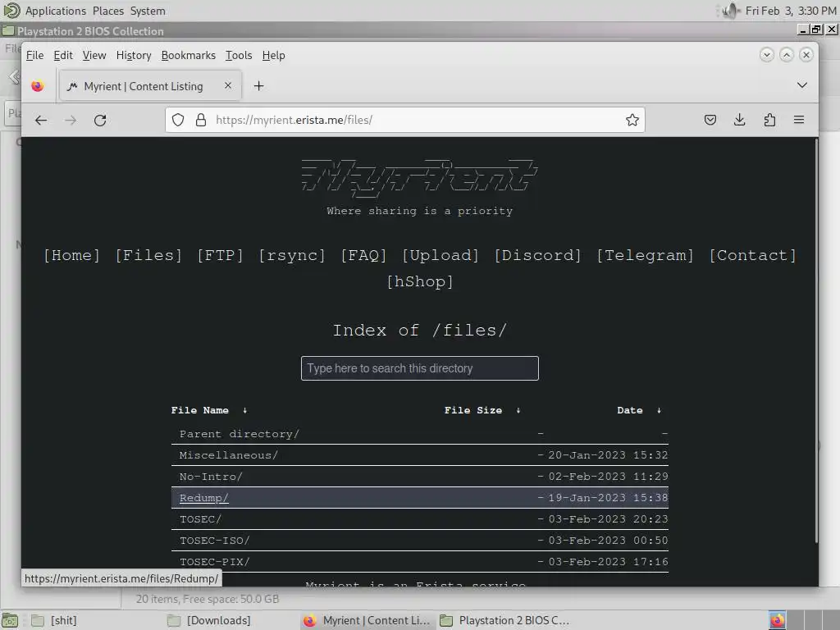Switch to Myrient Content Li... taskbar window
The width and height of the screenshot is (840, 630).
click(367, 620)
